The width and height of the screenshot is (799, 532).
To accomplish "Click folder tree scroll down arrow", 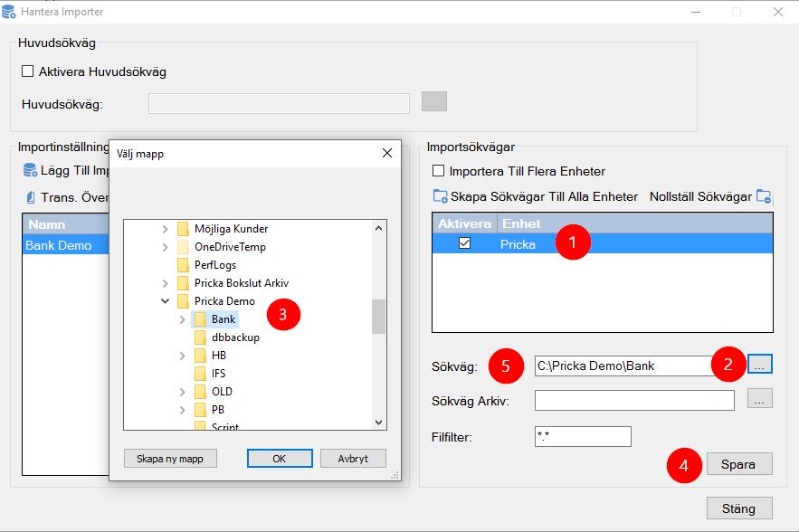I will coord(378,422).
